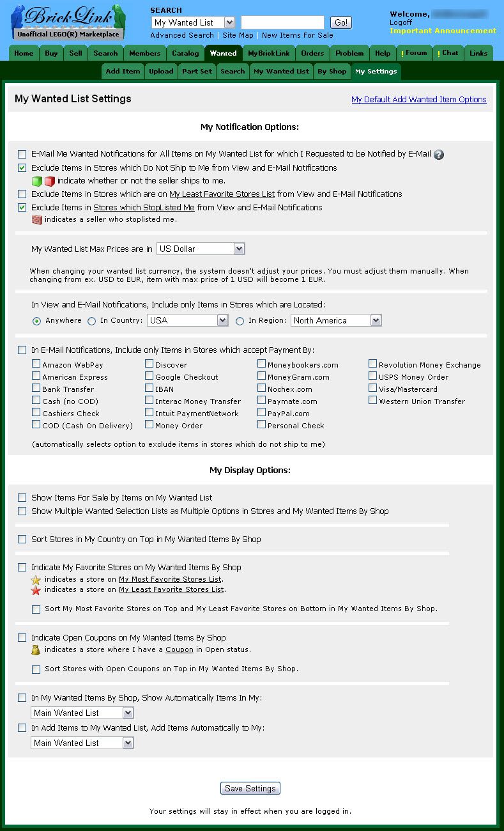Click the stoplisted brick wall icon
This screenshot has width=504, height=831.
[x=37, y=219]
